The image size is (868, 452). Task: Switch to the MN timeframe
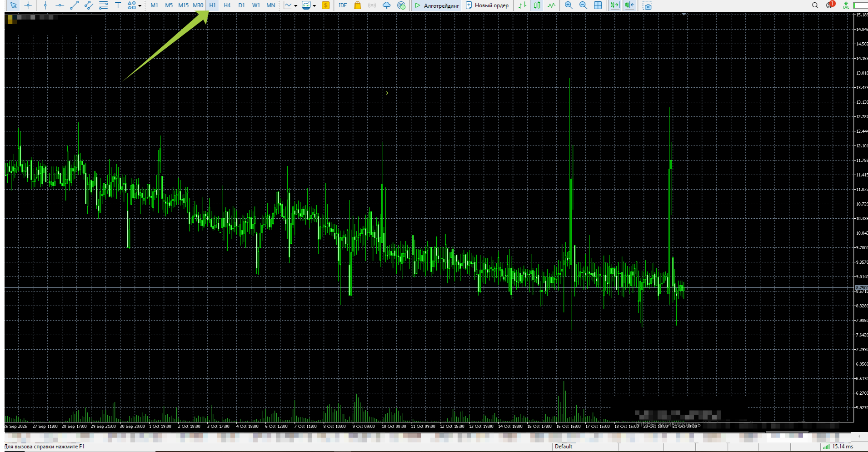pyautogui.click(x=271, y=5)
